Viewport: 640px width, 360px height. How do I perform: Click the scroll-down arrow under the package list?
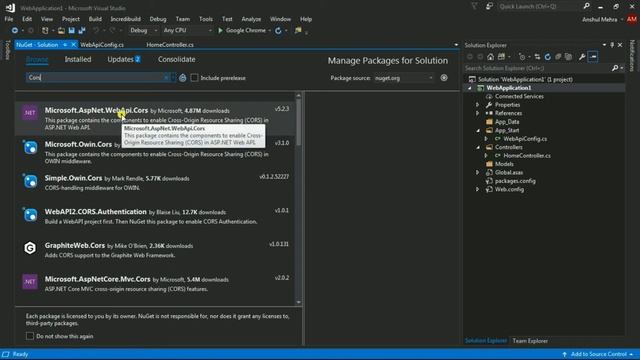point(299,302)
